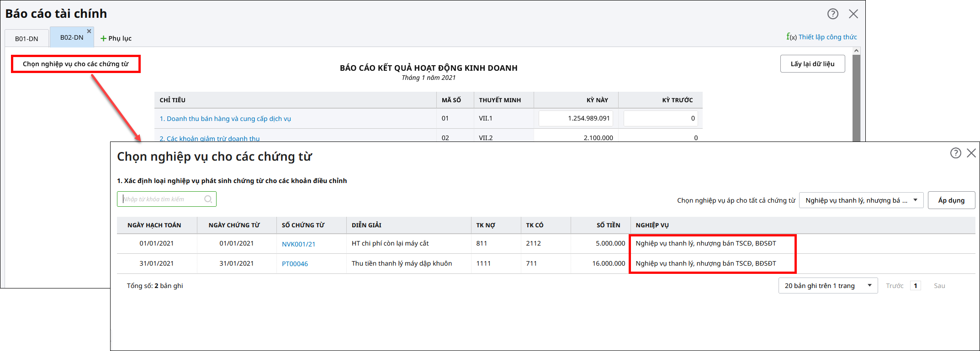Click Chọn nghiệp vụ cho các chứng từ button
Image resolution: width=980 pixels, height=351 pixels.
(76, 64)
